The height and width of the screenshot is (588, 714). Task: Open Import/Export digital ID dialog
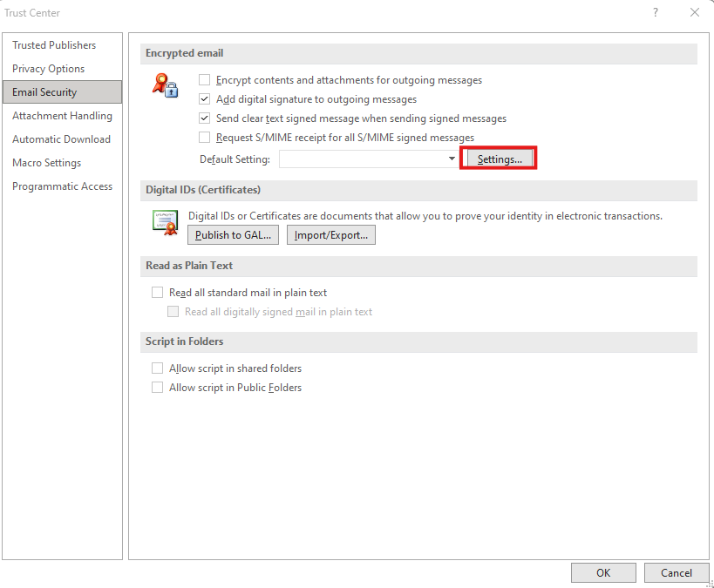tap(331, 234)
